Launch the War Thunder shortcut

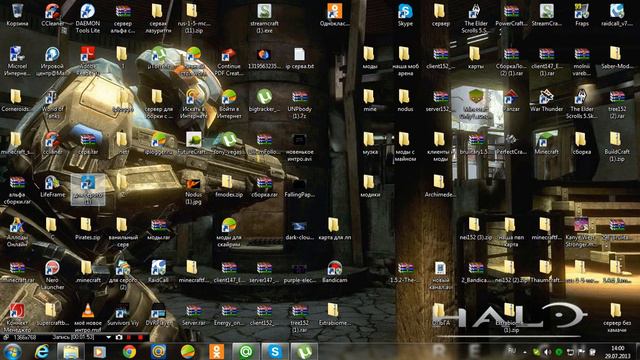546,101
